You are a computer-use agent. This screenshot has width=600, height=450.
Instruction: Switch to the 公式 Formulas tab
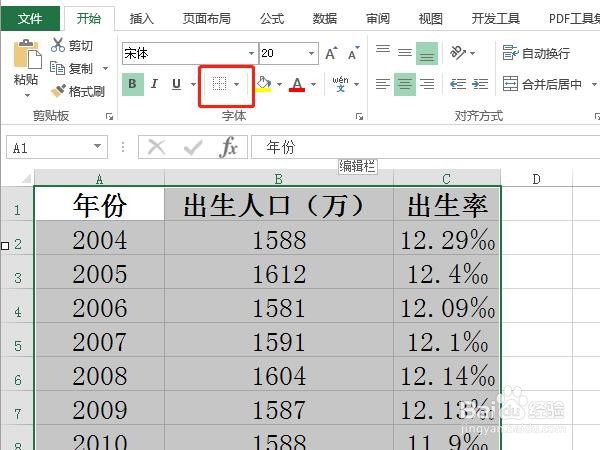coord(272,18)
